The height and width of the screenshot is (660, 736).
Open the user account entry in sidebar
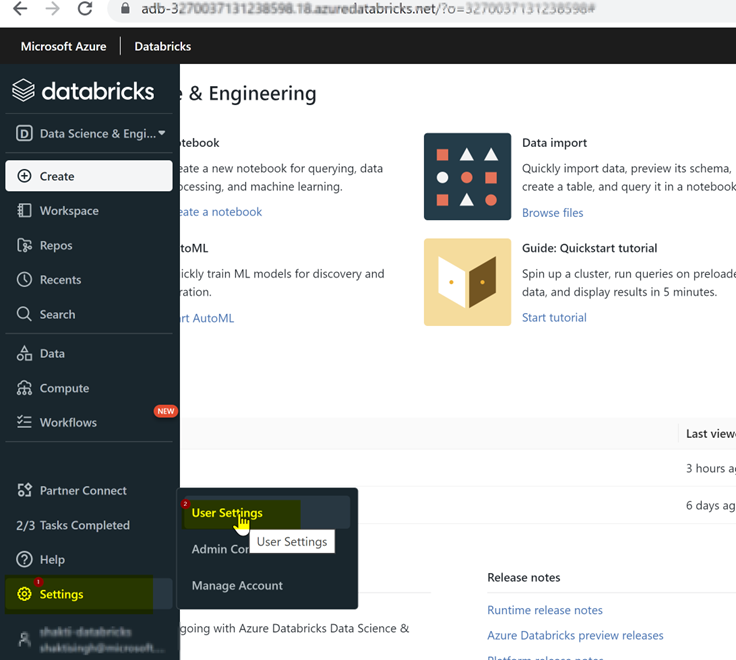[x=89, y=639]
